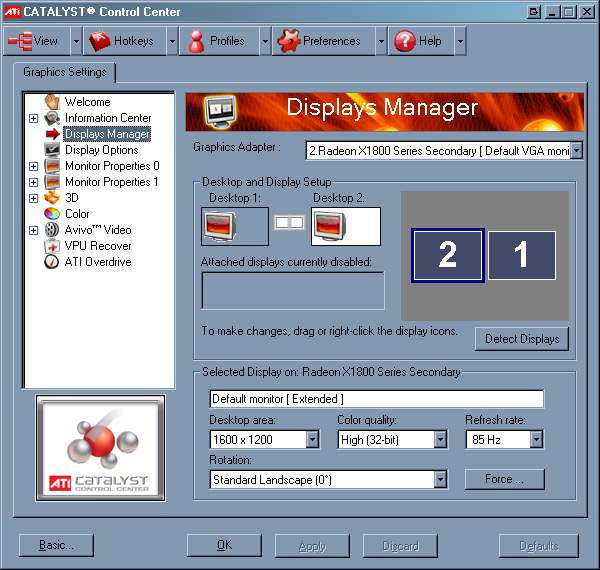
Task: Open the Hotkeys dropdown arrow
Action: (172, 41)
